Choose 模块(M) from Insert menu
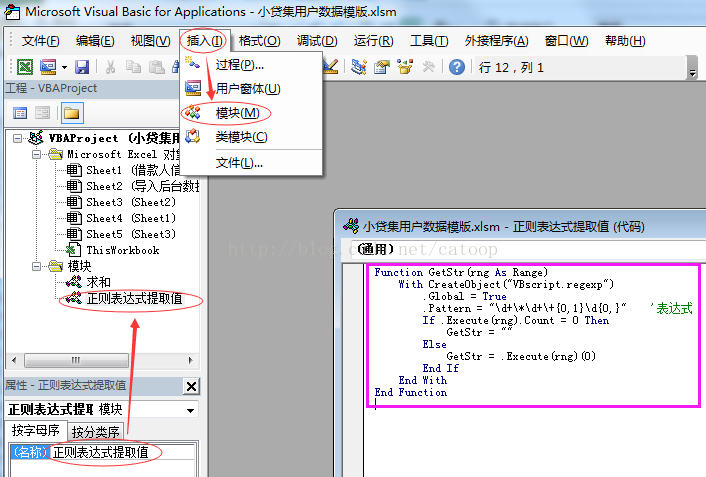The image size is (706, 477). (252, 113)
